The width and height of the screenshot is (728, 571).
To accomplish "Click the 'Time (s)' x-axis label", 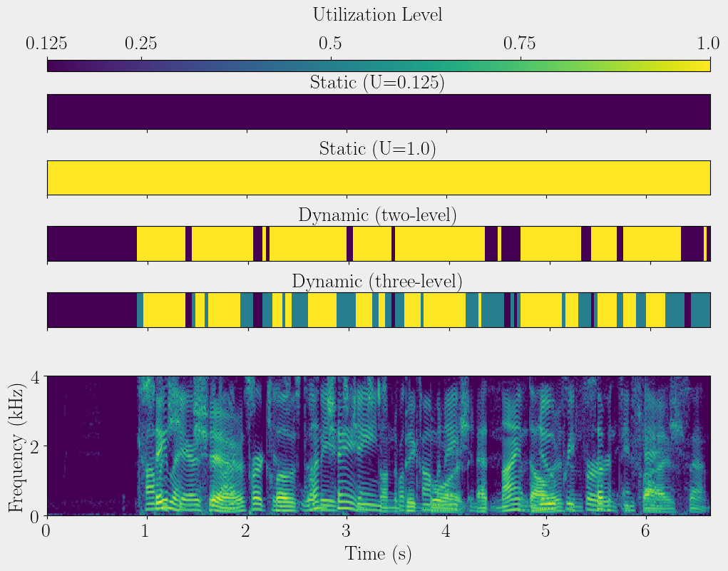I will tap(378, 554).
